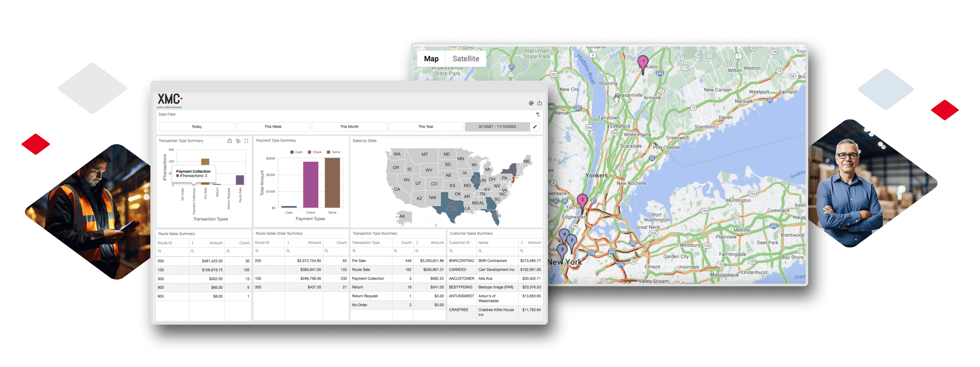Click the dashboard export icon in the header
Viewport: 980px width, 367px height.
(539, 103)
